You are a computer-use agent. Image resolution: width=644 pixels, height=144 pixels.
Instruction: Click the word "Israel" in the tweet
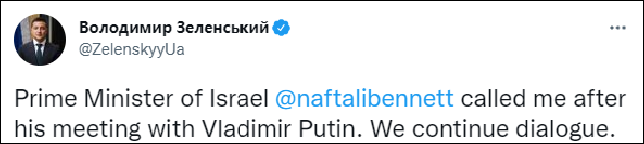pos(239,98)
